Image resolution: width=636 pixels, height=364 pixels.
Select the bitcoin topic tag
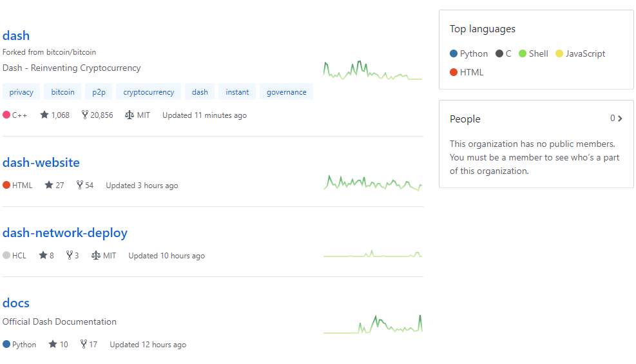[63, 92]
